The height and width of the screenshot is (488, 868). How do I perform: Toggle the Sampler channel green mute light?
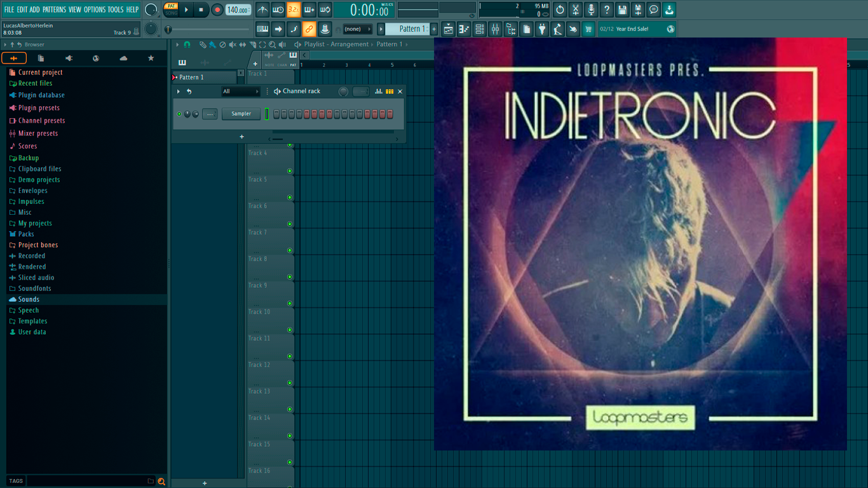[179, 114]
